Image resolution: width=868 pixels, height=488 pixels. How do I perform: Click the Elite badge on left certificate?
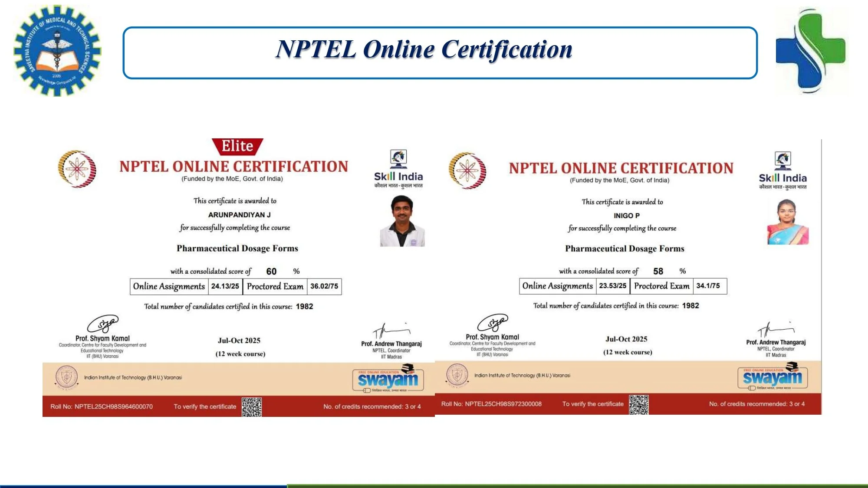coord(237,146)
